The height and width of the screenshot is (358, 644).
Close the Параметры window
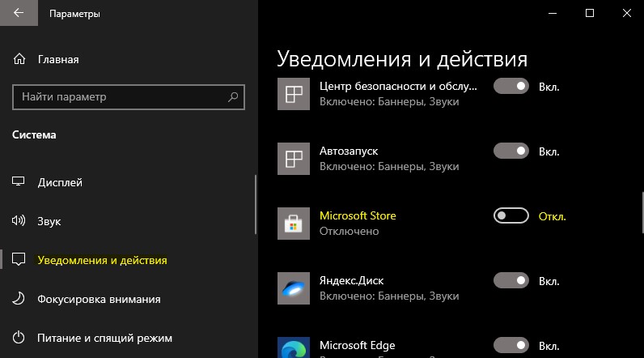click(x=627, y=13)
